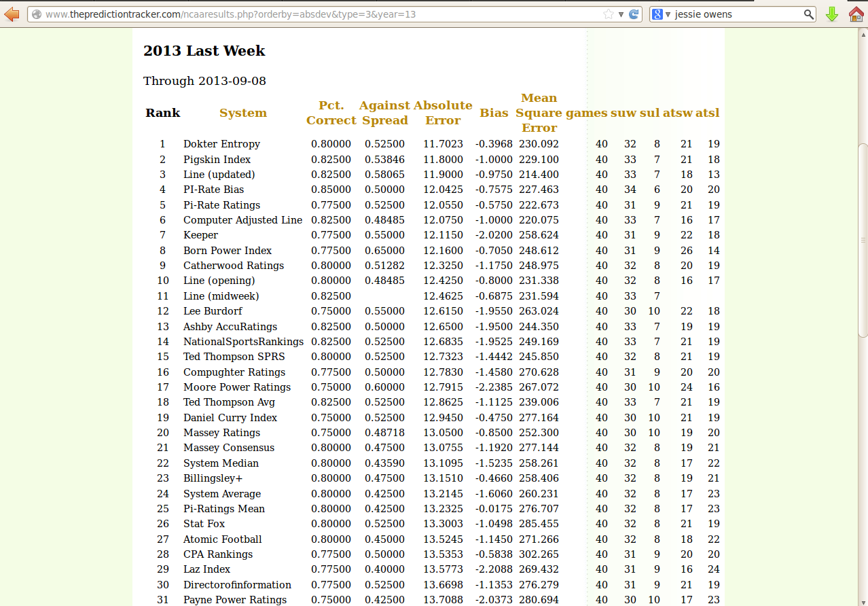Open the URL history dropdown arrow
The image size is (868, 606).
[x=621, y=14]
